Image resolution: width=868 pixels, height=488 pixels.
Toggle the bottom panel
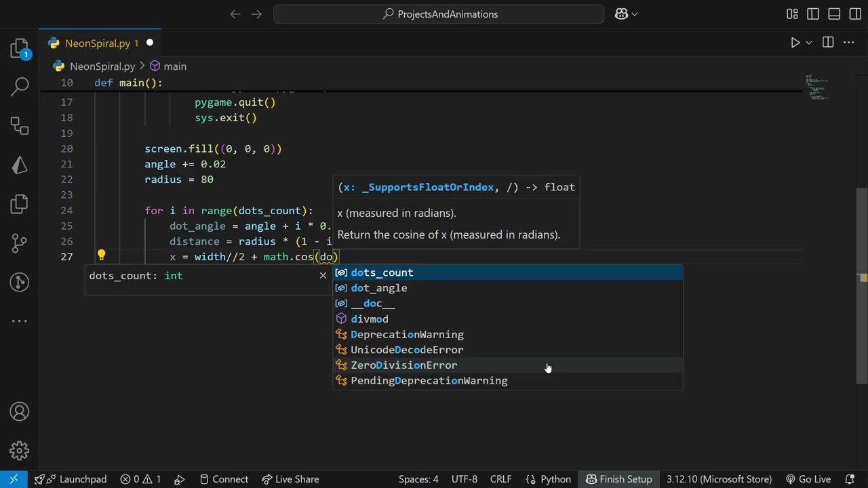834,14
